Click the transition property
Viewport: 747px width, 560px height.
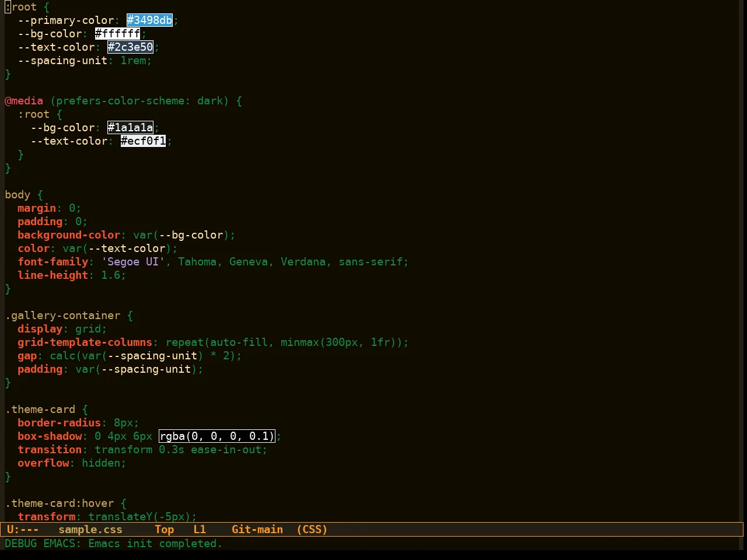[x=50, y=450]
